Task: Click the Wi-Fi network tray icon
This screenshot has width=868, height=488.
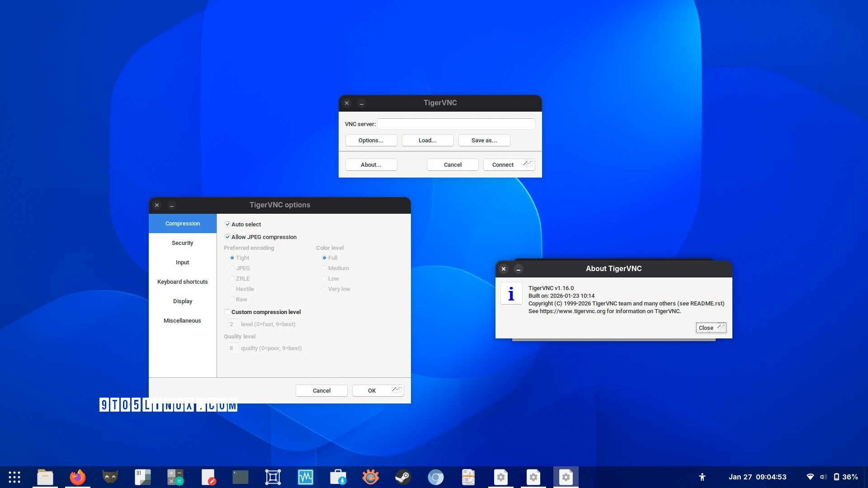Action: pyautogui.click(x=810, y=477)
